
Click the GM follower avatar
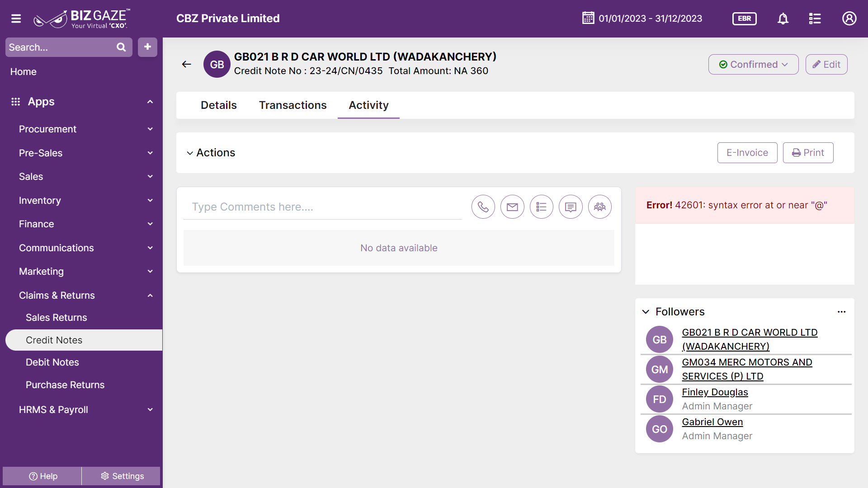click(x=660, y=370)
